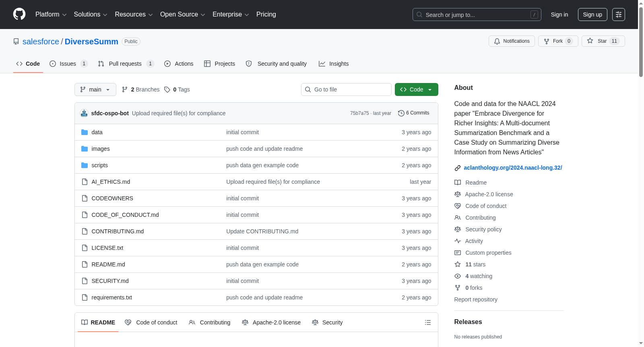The image size is (644, 347).
Task: Open the Actions tab
Action: point(179,64)
